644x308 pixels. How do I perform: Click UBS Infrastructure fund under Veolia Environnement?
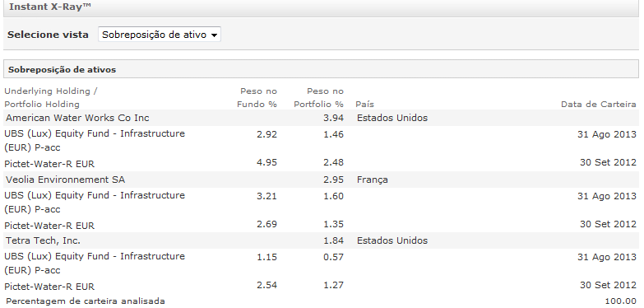(x=95, y=203)
